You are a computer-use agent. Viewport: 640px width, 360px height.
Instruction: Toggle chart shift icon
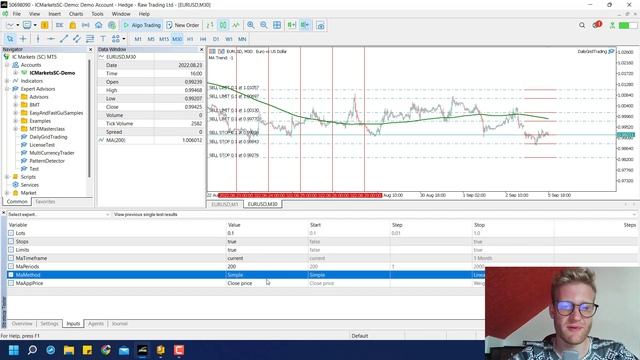tap(305, 25)
